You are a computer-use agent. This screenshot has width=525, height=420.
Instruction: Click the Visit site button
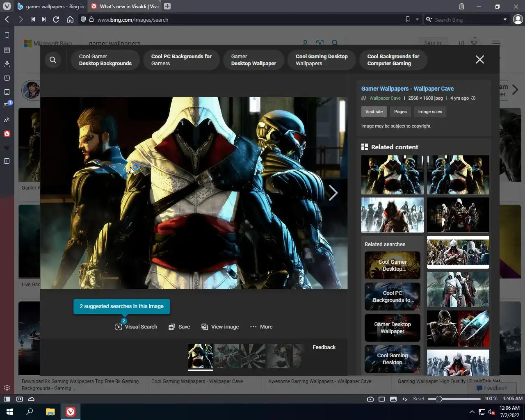[x=374, y=112]
